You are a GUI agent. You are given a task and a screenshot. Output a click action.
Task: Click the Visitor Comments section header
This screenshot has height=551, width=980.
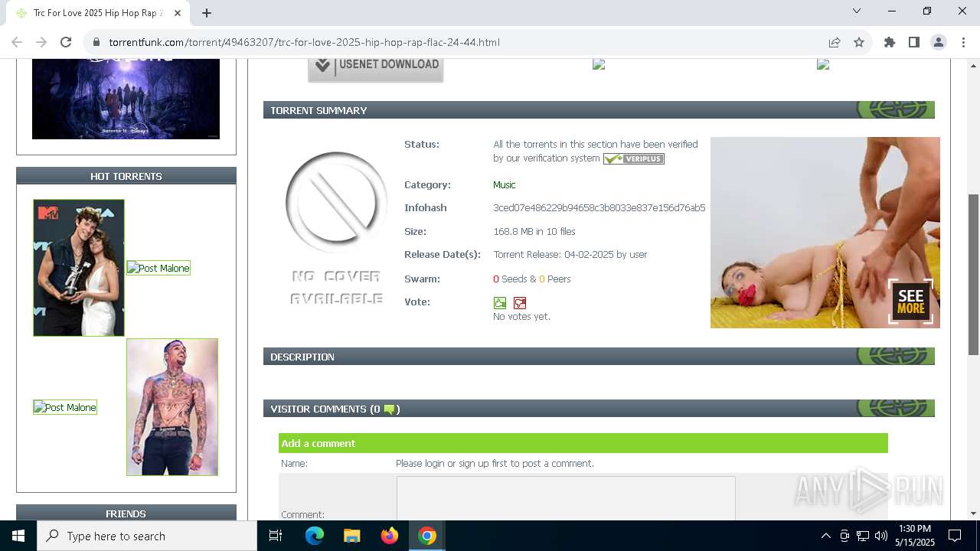[x=599, y=409]
